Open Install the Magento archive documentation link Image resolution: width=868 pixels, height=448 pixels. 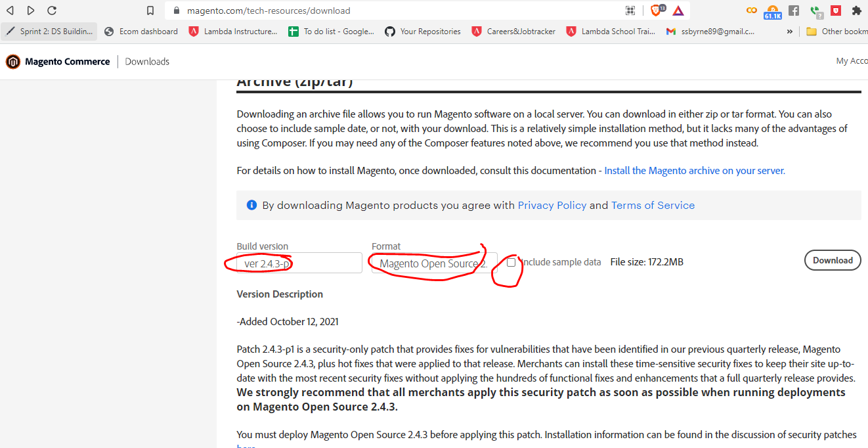(x=695, y=171)
